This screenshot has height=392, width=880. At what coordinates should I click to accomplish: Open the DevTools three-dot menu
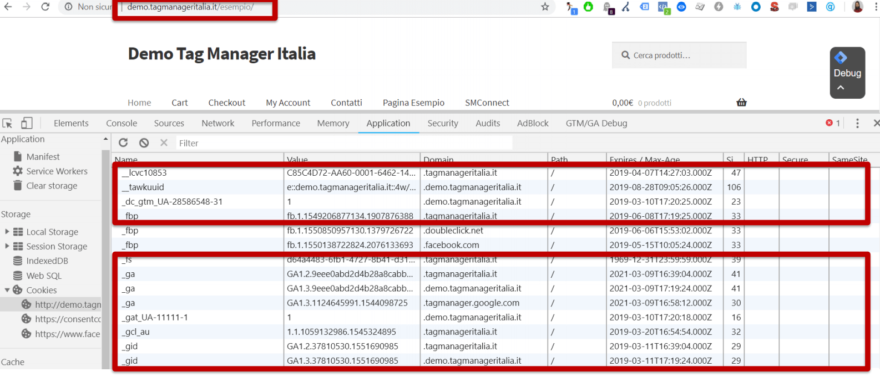[x=857, y=124]
